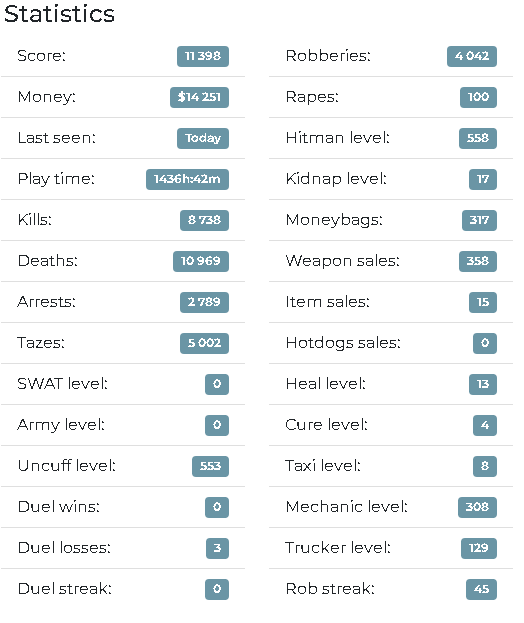524x623 pixels.
Task: Select the Uncuff level badge 553
Action: pos(210,466)
